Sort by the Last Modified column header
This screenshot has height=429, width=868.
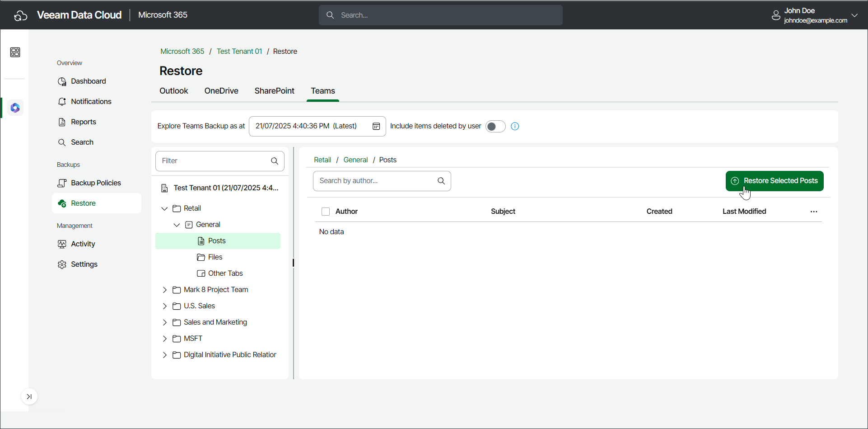pyautogui.click(x=744, y=212)
